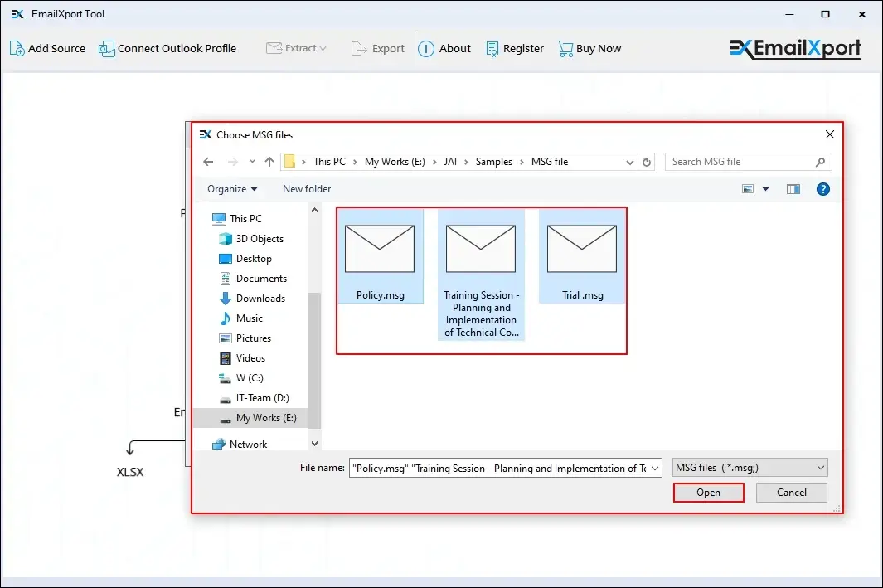Open the MSG files type filter dropdown

[750, 468]
